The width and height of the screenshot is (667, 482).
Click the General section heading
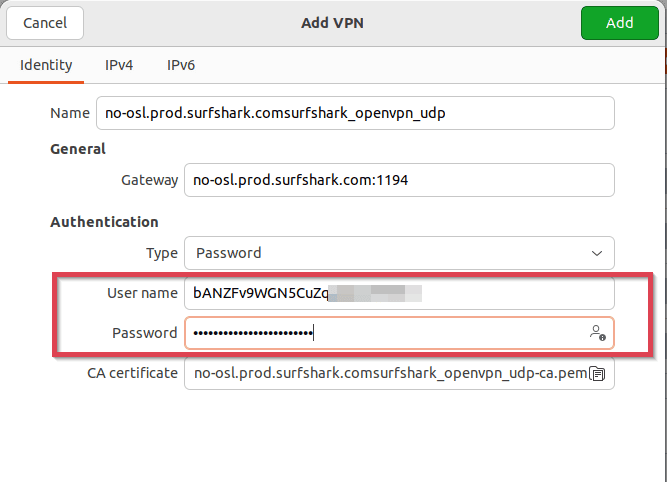78,149
